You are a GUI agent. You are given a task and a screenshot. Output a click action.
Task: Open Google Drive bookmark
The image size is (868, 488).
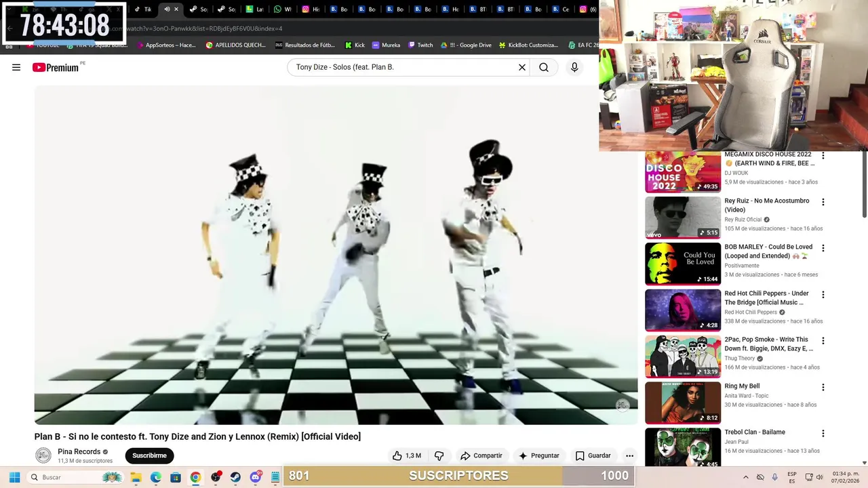(x=466, y=45)
